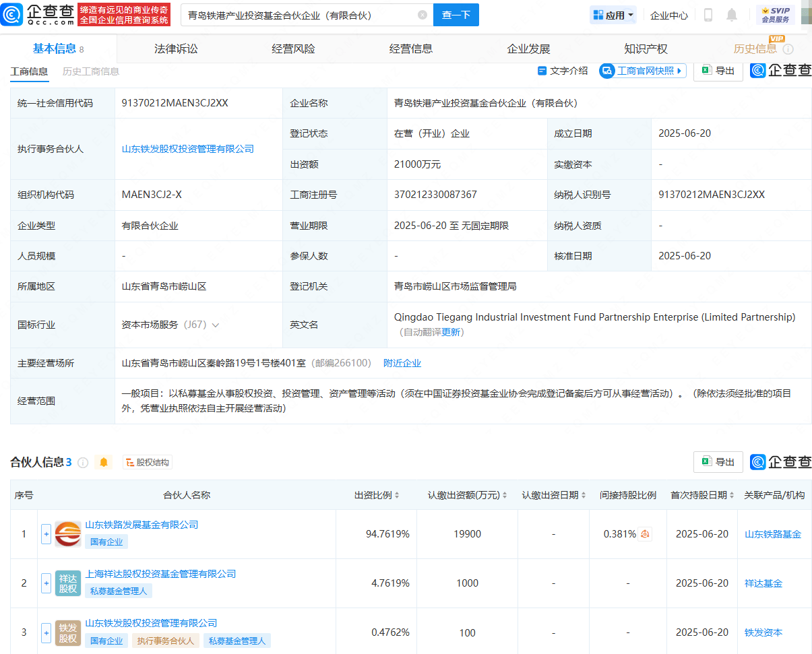The width and height of the screenshot is (812, 654).
Task: Click the info icon beside 历史信息
Action: click(x=788, y=49)
